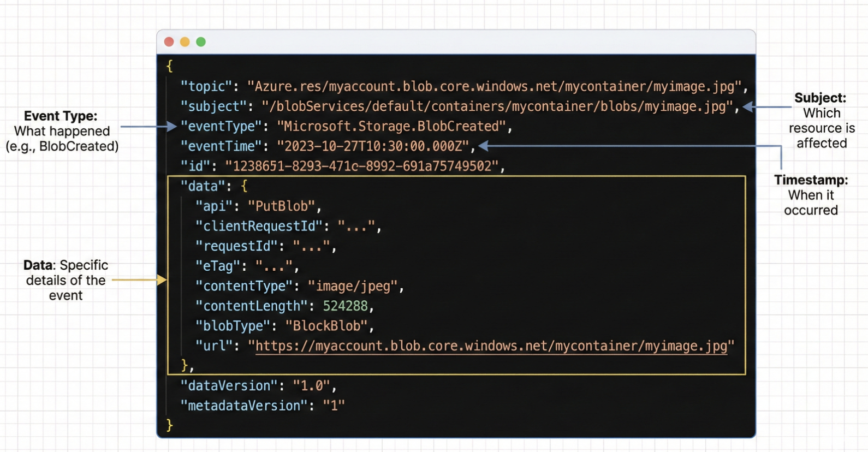Click the yellow minimize window dot
Screen dimensions: 868x452
tap(185, 42)
